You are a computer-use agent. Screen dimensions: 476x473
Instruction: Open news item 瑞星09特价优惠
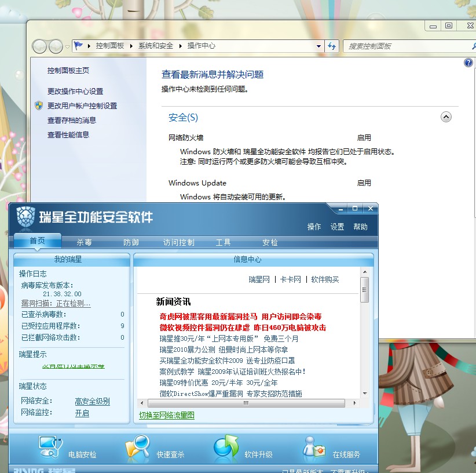[218, 383]
